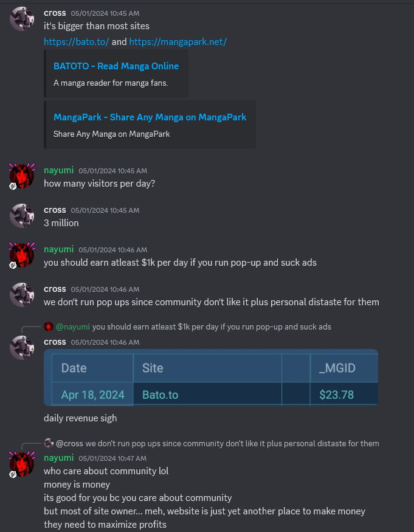Image resolution: width=414 pixels, height=532 pixels.
Task: Click the @nayumi mention in the reply preview
Action: (72, 326)
